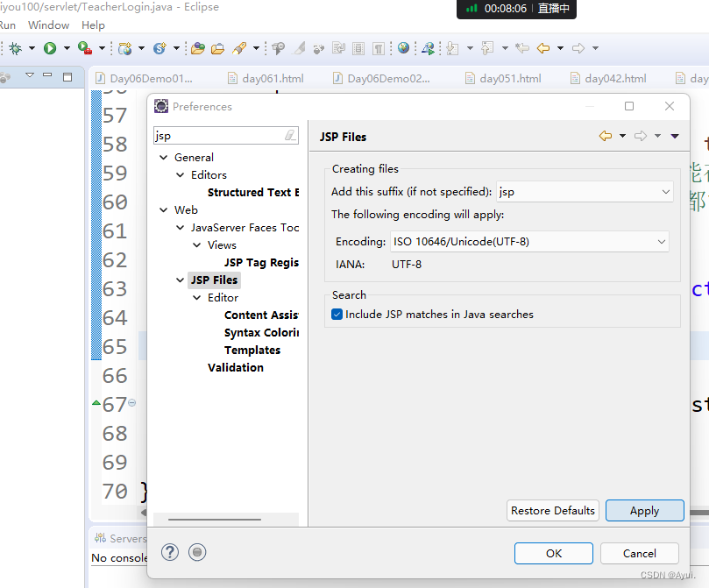Click the yellow Back arrow in main toolbar
The height and width of the screenshot is (588, 709).
tap(543, 48)
